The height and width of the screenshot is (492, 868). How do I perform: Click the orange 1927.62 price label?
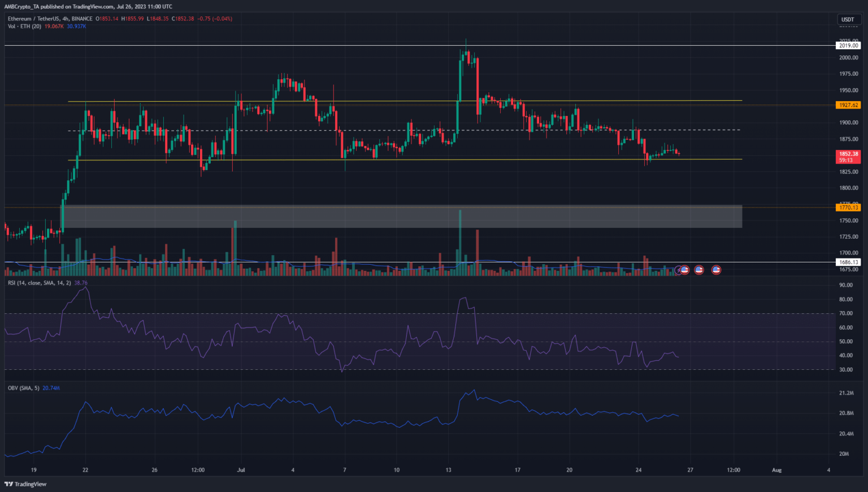(848, 105)
